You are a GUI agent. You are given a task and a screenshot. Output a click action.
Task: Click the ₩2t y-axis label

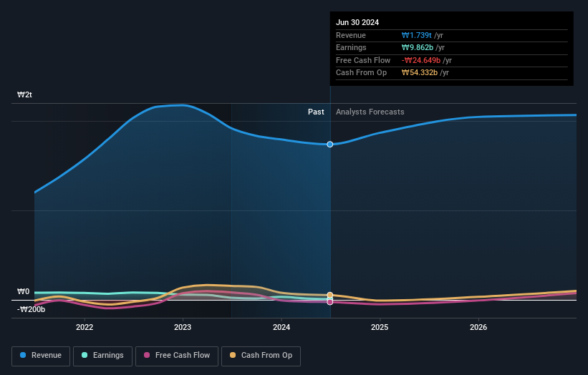tap(25, 94)
